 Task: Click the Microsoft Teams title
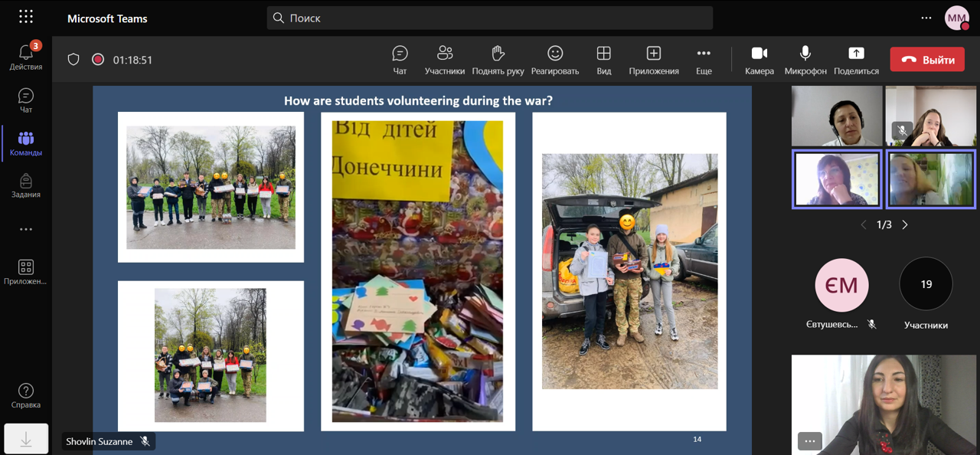click(x=107, y=18)
